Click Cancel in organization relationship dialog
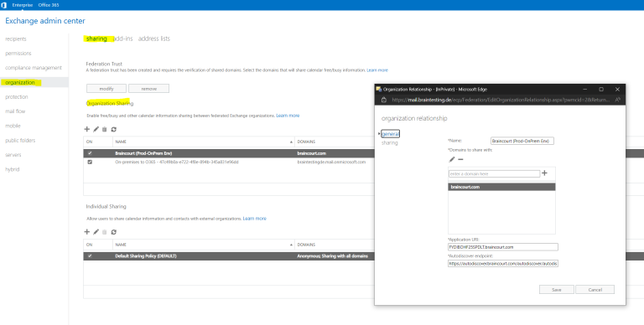Viewport: 644px width, 325px height. [x=595, y=290]
